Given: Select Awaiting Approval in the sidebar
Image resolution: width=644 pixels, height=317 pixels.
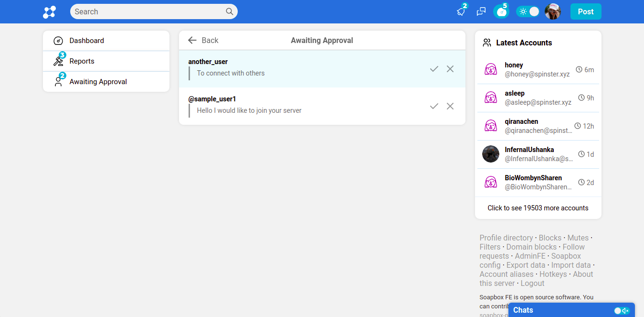Looking at the screenshot, I should (98, 82).
